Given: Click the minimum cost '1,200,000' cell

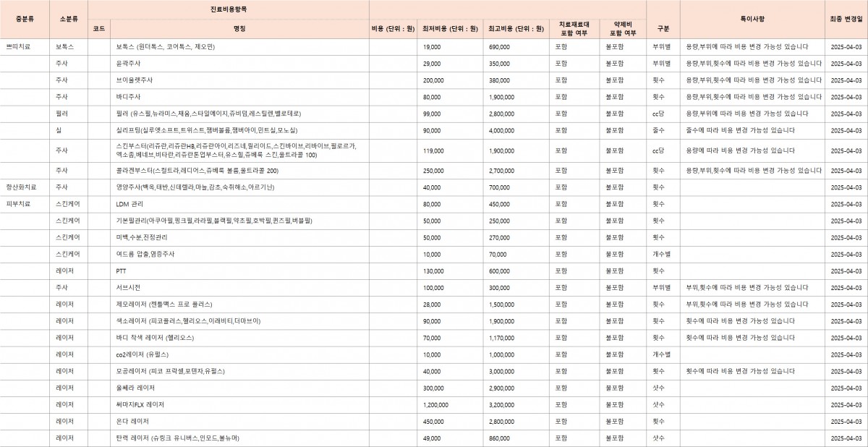Looking at the screenshot, I should tap(450, 404).
